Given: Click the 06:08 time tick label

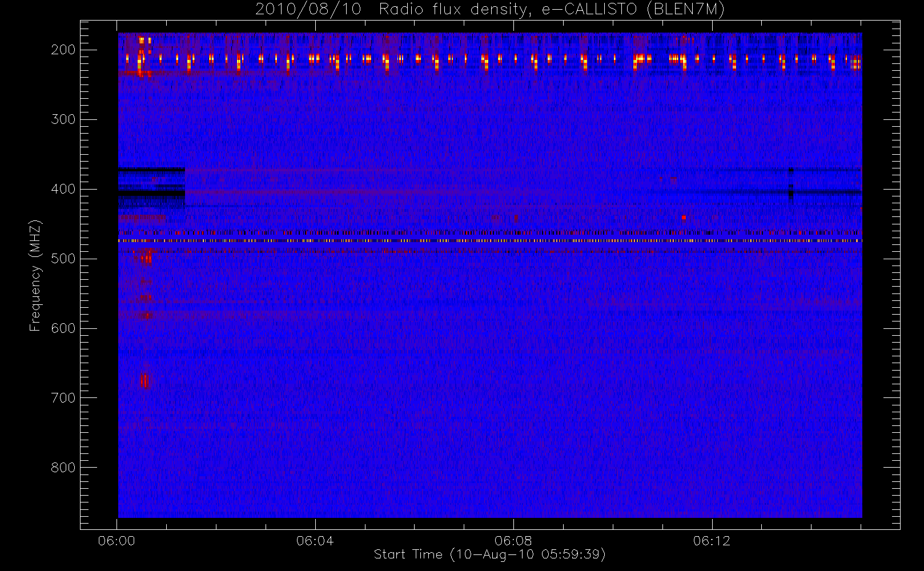Looking at the screenshot, I should 513,541.
